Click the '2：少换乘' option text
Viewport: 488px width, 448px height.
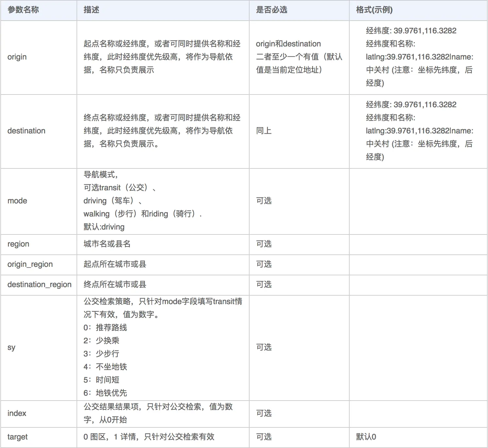click(101, 341)
